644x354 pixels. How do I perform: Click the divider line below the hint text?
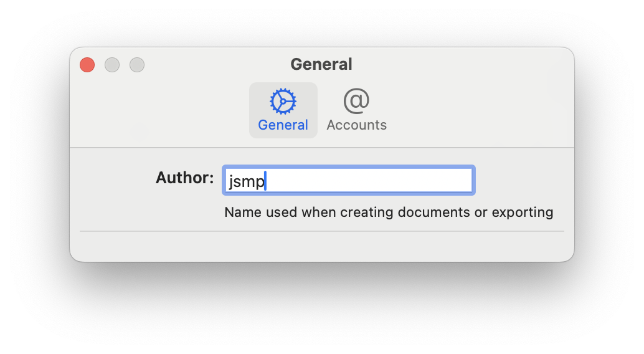(321, 231)
